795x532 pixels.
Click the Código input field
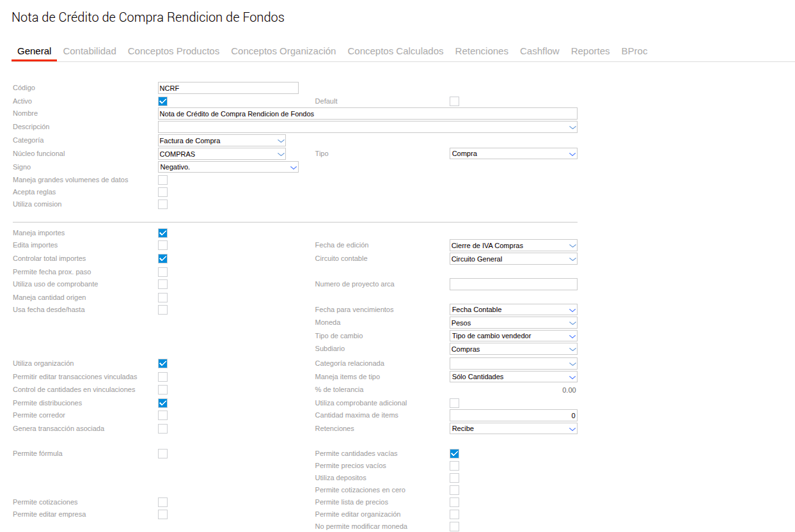[228, 88]
